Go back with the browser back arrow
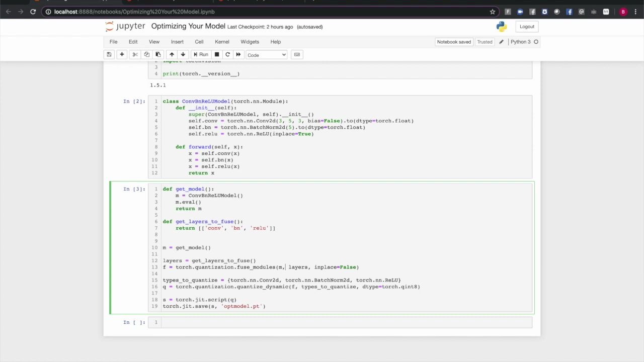Screen dimensions: 644x362 coord(9,12)
